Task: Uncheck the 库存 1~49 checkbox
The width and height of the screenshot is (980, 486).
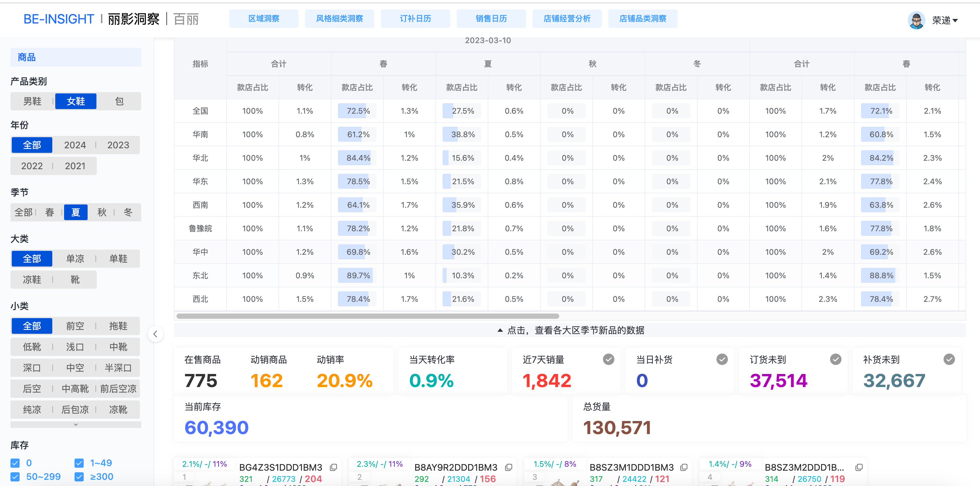Action: click(x=79, y=463)
